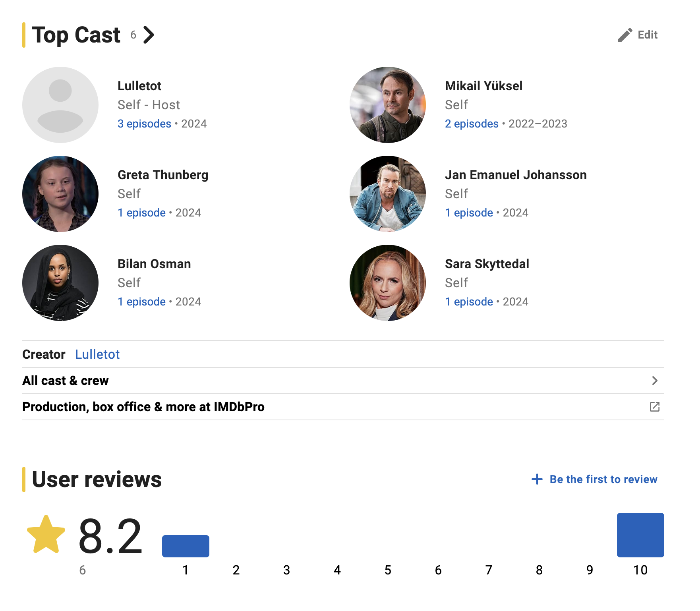View Bilan Osman's 1 episode link
Viewport: 700px width, 611px height.
point(141,302)
